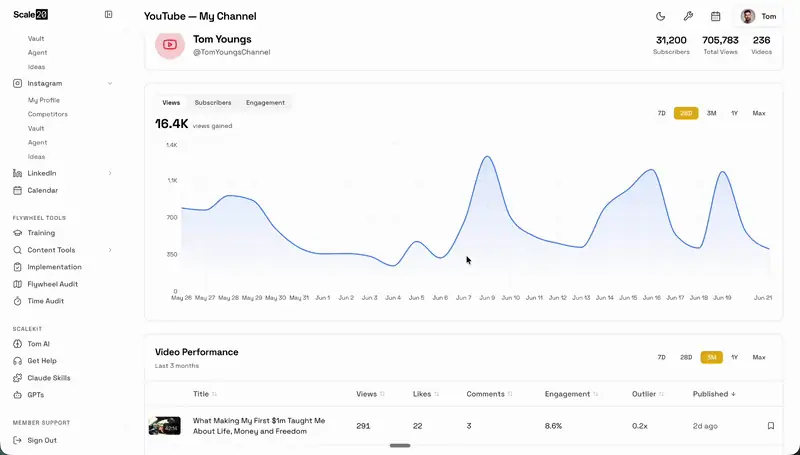Image resolution: width=800 pixels, height=455 pixels.
Task: Switch to the Engagement chart tab
Action: pos(265,103)
